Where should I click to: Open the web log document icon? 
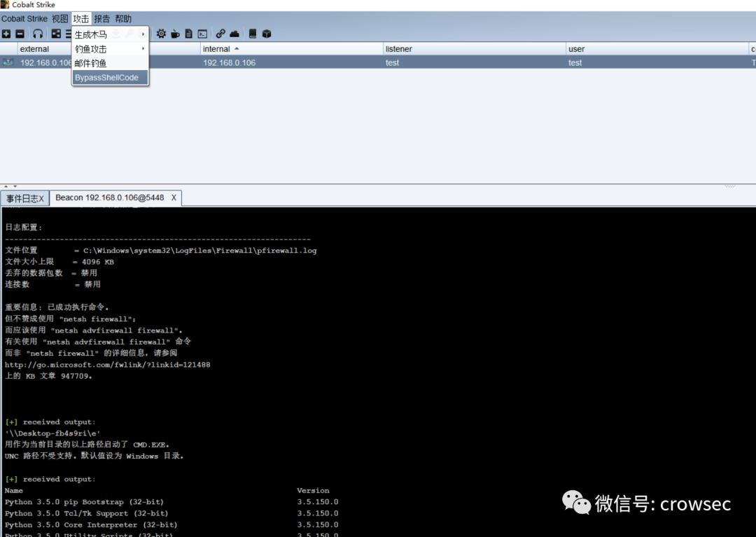(189, 33)
